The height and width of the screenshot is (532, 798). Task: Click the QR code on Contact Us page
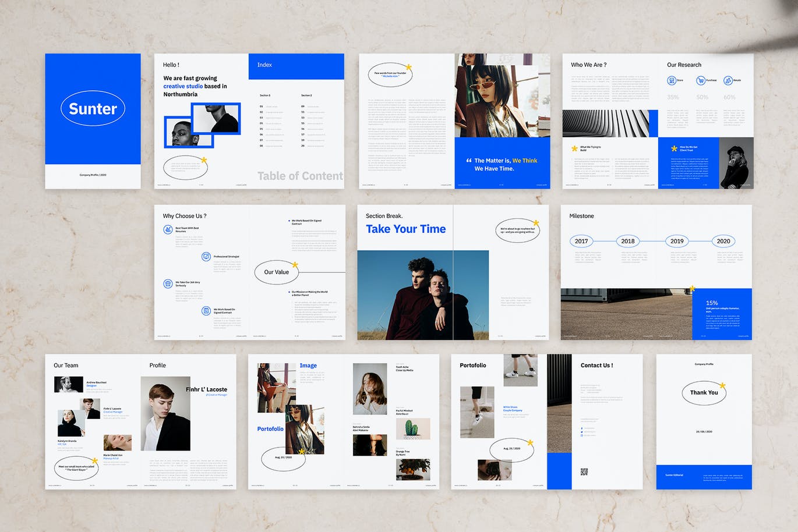[584, 471]
